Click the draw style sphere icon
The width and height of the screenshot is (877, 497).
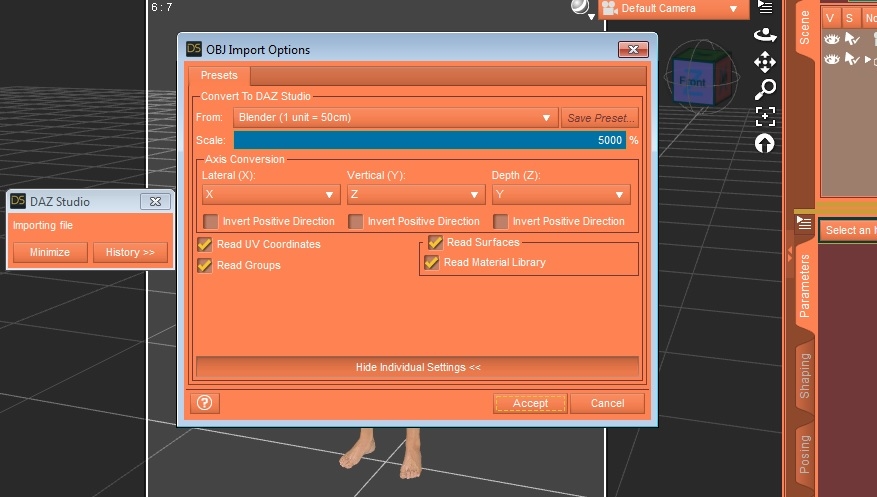(x=581, y=8)
